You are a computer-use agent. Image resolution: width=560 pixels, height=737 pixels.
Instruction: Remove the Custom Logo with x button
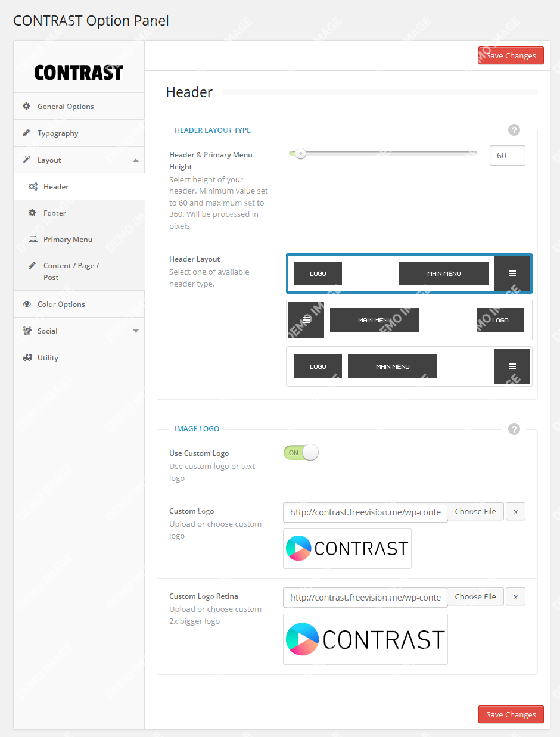pyautogui.click(x=515, y=511)
